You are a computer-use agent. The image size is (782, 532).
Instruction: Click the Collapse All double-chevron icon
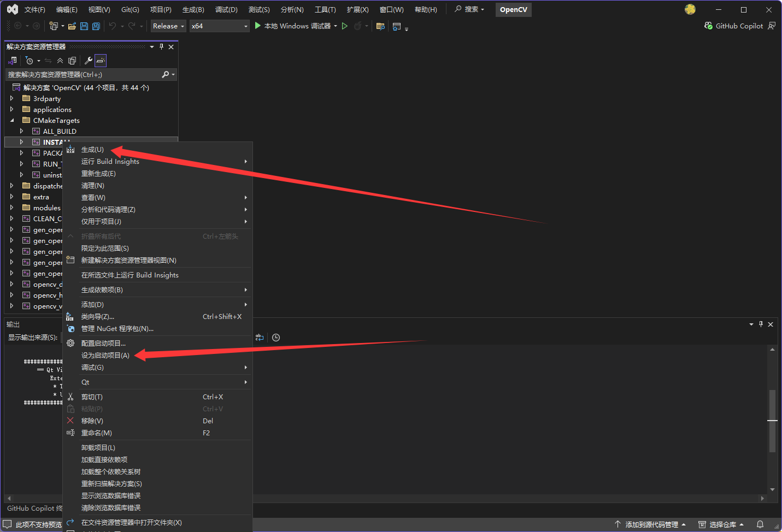click(60, 61)
